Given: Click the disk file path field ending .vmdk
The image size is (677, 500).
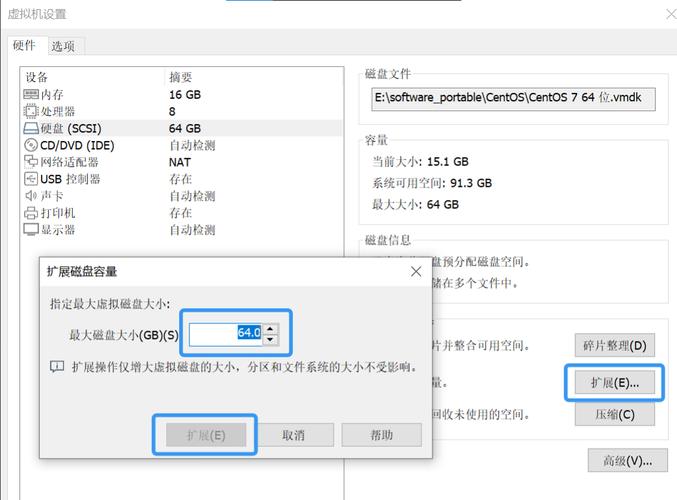Looking at the screenshot, I should click(x=513, y=99).
